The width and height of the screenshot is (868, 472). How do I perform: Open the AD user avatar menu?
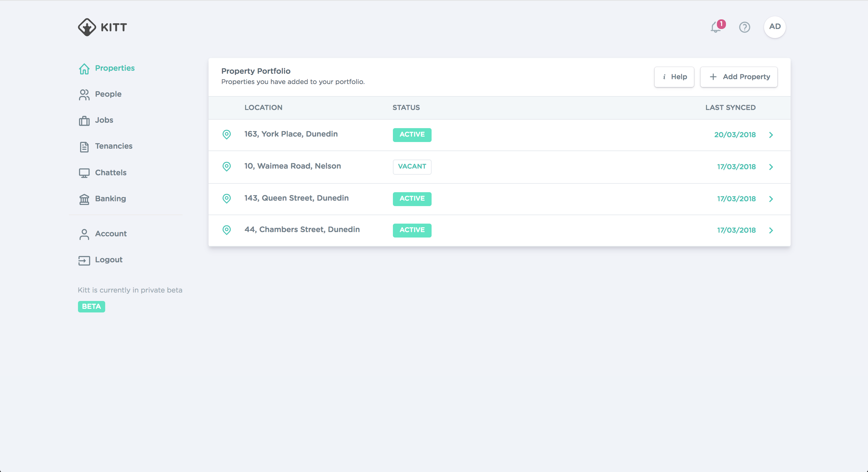(775, 27)
